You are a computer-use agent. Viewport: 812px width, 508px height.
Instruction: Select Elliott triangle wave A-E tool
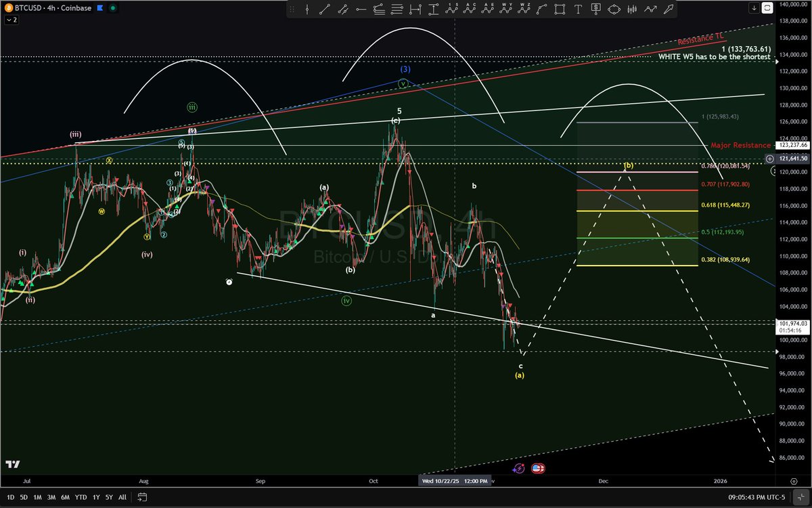click(488, 9)
